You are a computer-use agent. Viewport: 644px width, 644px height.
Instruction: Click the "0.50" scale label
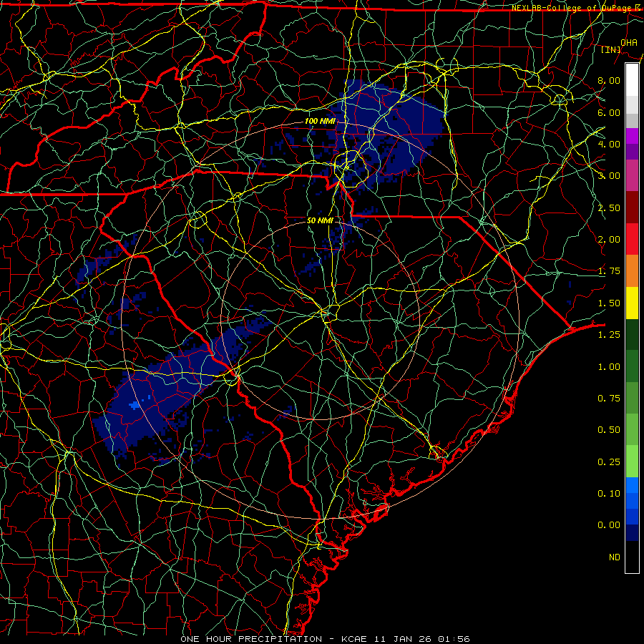609,430
